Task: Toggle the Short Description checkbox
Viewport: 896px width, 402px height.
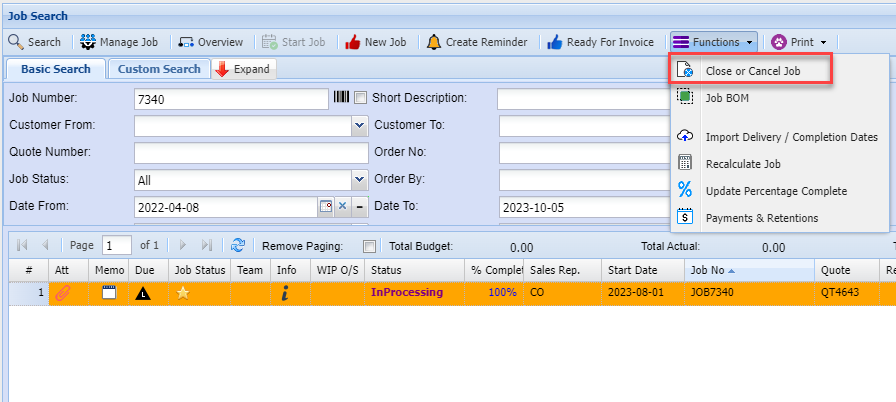Action: point(360,98)
